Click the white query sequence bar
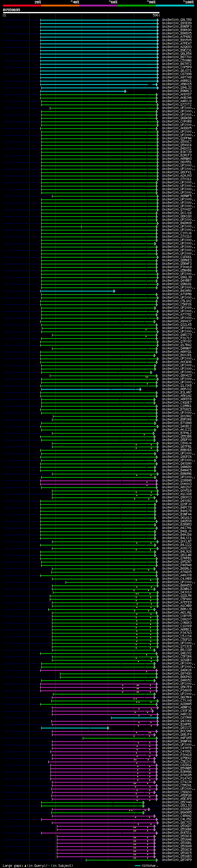Screen dimensions: 197x868 pos(81,12)
